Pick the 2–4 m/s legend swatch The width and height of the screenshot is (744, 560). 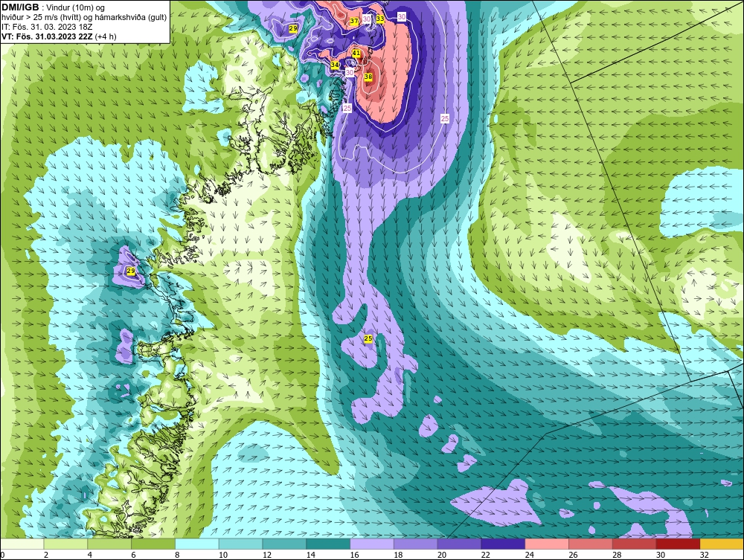pos(65,544)
